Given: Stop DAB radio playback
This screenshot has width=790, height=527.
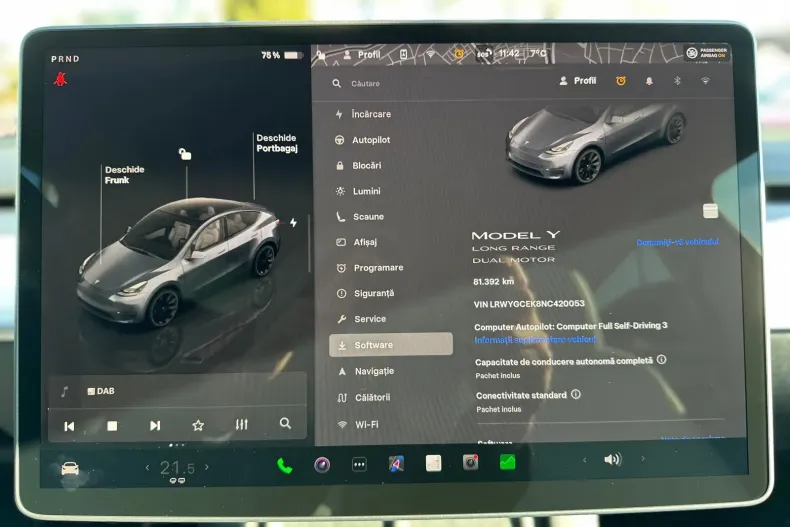Looking at the screenshot, I should [x=112, y=426].
